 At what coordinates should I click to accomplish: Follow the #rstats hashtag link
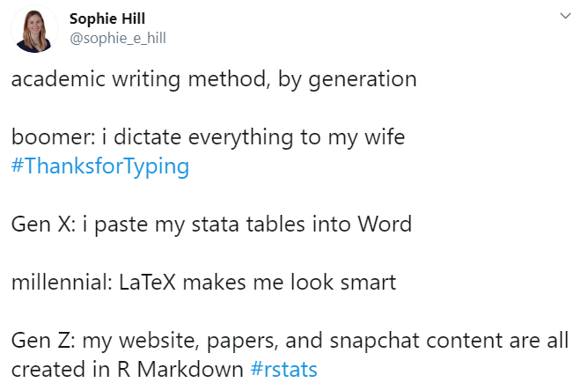click(x=283, y=370)
